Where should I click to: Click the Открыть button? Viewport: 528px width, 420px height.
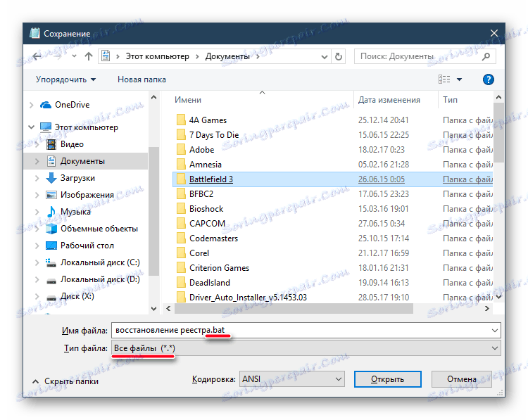[x=388, y=379]
